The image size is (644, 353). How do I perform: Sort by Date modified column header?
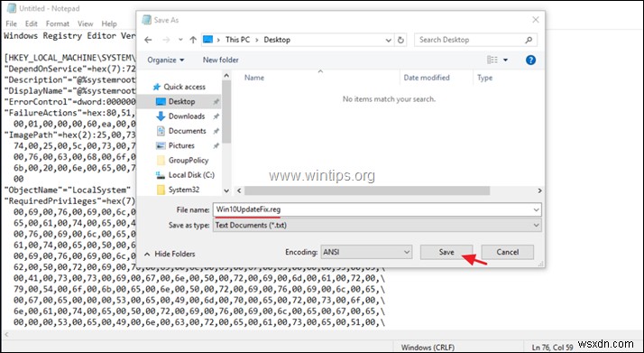click(x=427, y=78)
